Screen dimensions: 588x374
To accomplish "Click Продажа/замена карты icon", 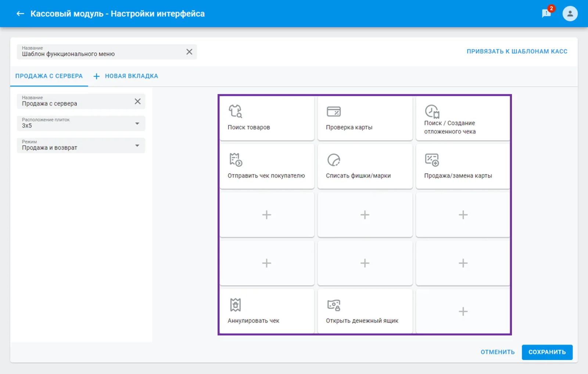I will 432,160.
